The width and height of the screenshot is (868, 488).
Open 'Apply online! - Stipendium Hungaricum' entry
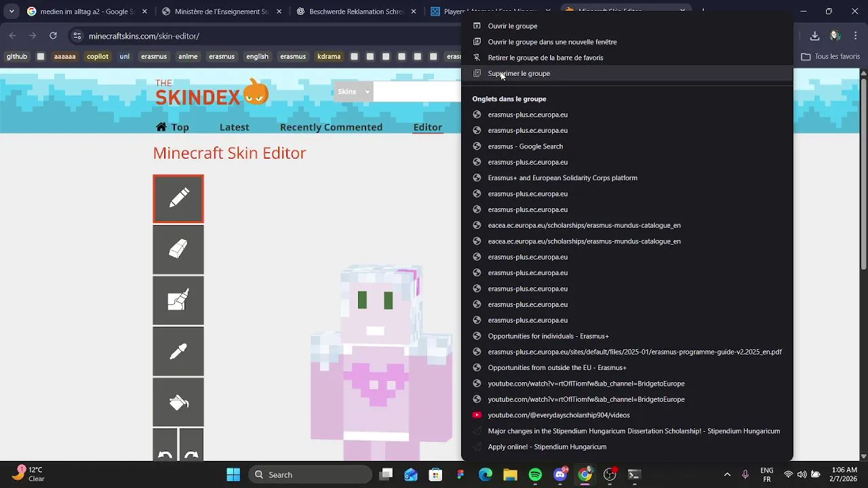tap(627, 447)
